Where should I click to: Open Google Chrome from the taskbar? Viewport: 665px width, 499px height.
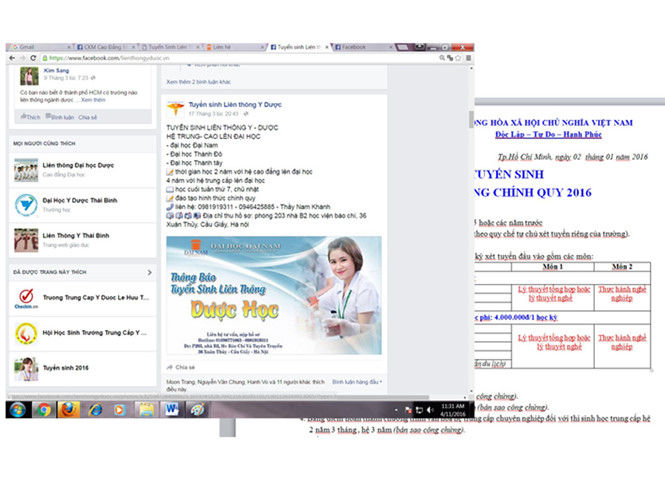43,409
